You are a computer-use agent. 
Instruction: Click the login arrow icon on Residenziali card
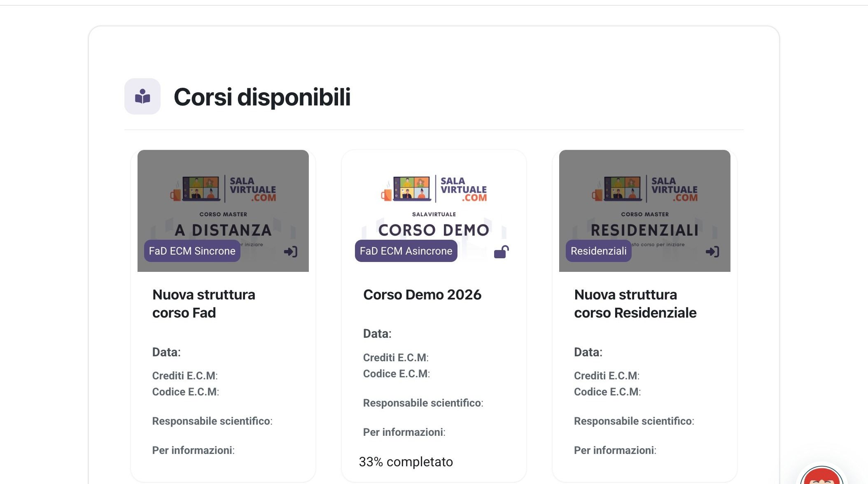coord(712,252)
